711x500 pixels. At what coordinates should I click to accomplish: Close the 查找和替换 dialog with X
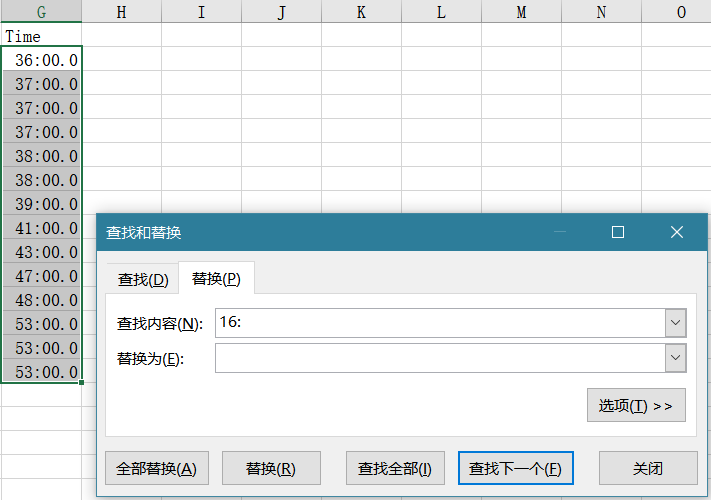point(677,232)
